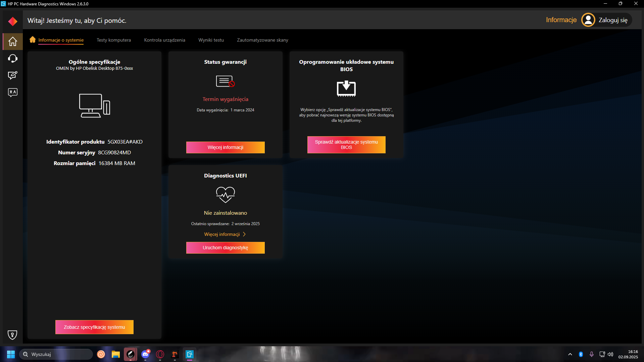
Task: Click last checked date 2 września 2025
Action: [x=245, y=223]
